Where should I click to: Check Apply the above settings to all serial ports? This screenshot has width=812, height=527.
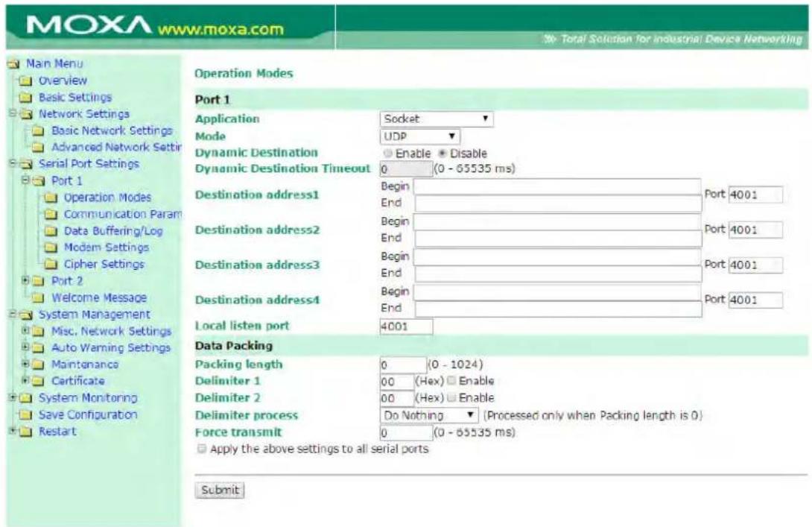[x=201, y=449]
